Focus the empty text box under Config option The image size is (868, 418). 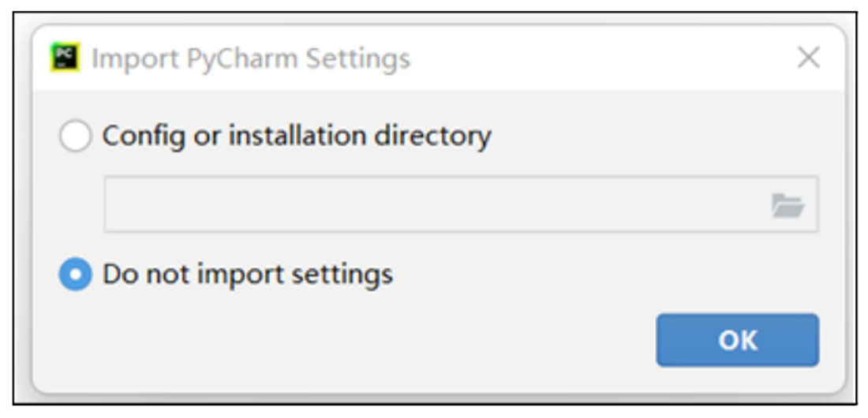(x=461, y=205)
